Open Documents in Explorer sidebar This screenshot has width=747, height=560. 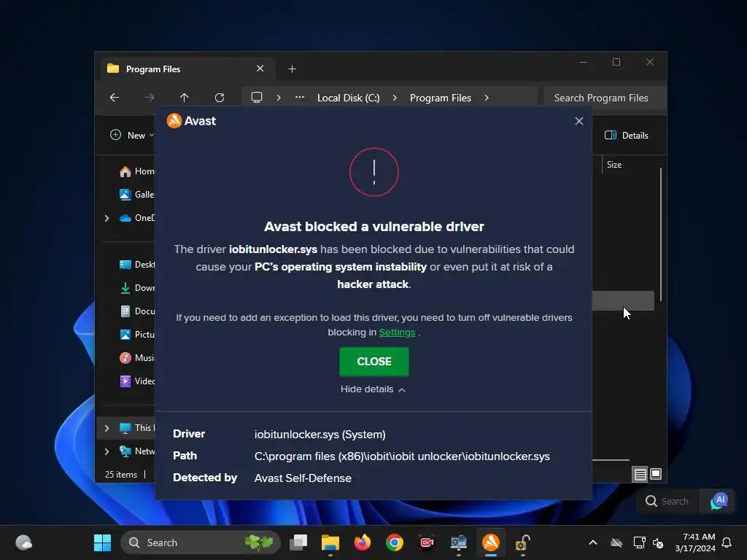pos(136,311)
